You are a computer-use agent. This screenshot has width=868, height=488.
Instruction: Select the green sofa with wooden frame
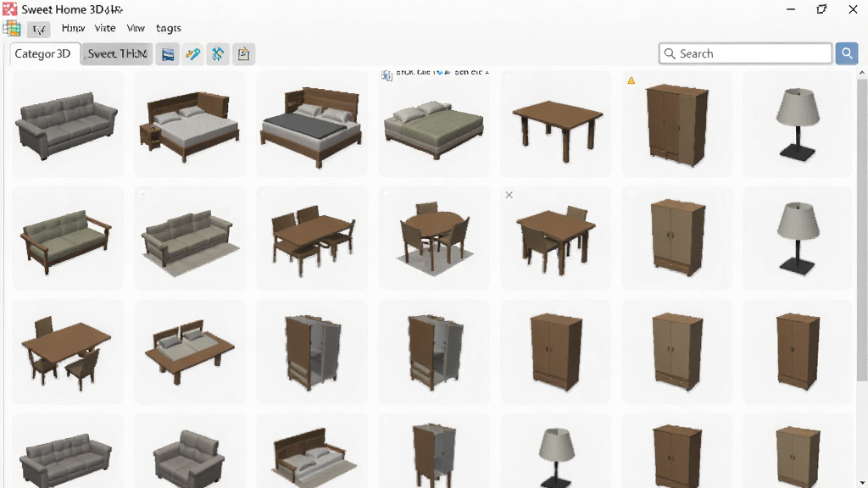click(x=68, y=238)
